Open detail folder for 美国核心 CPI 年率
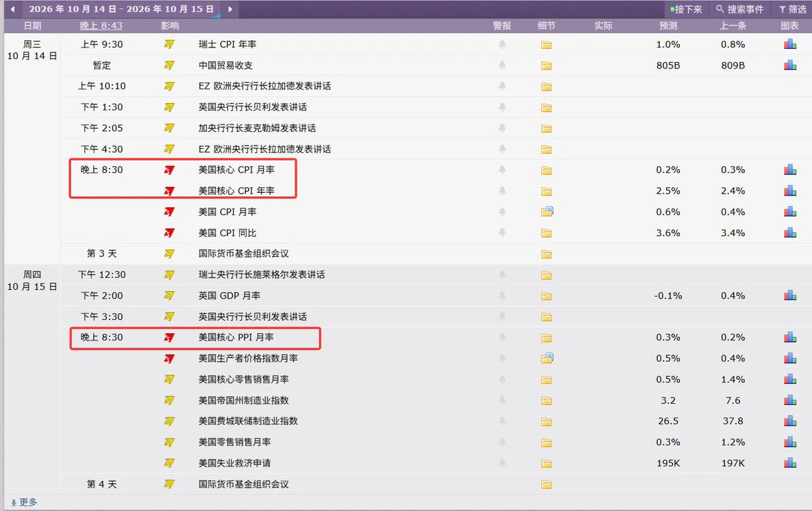 pos(547,192)
